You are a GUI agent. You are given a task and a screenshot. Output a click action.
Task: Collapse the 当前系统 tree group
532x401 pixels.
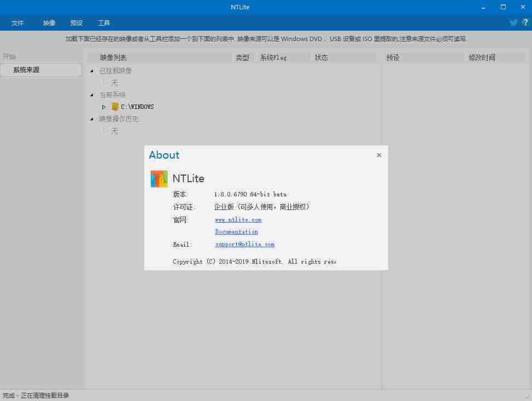click(x=92, y=95)
